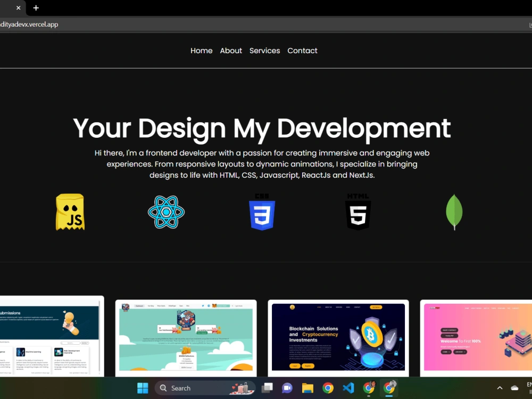Click the taskbar Search box
This screenshot has width=532, height=399.
click(205, 388)
